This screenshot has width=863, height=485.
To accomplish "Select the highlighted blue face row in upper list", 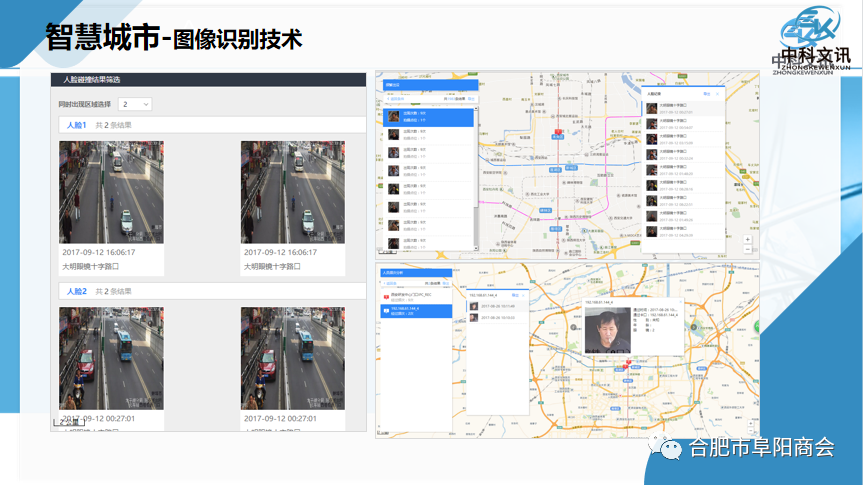I will pos(428,117).
